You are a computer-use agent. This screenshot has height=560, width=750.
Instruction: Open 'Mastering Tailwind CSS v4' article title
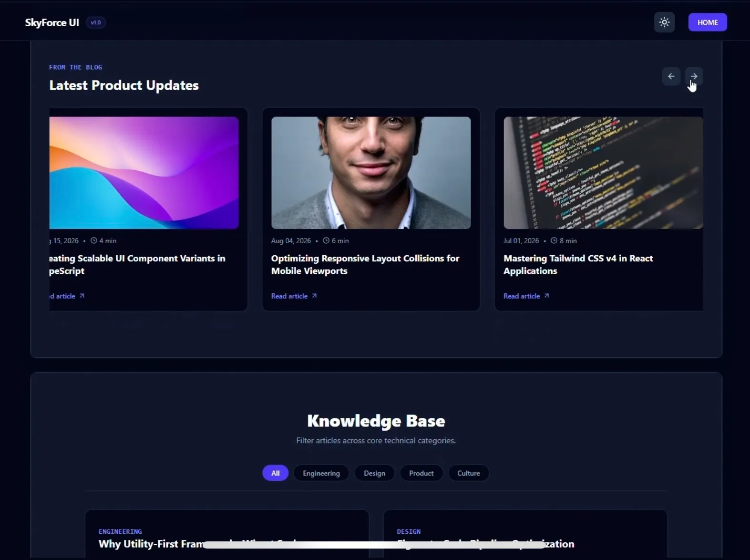(578, 264)
